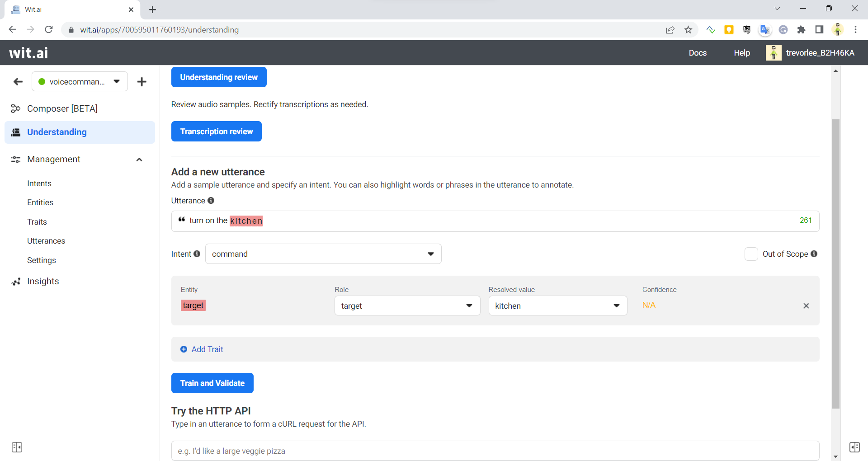Screen dimensions: 868x461
Task: Toggle the Out of Scope checkbox
Action: [751, 254]
